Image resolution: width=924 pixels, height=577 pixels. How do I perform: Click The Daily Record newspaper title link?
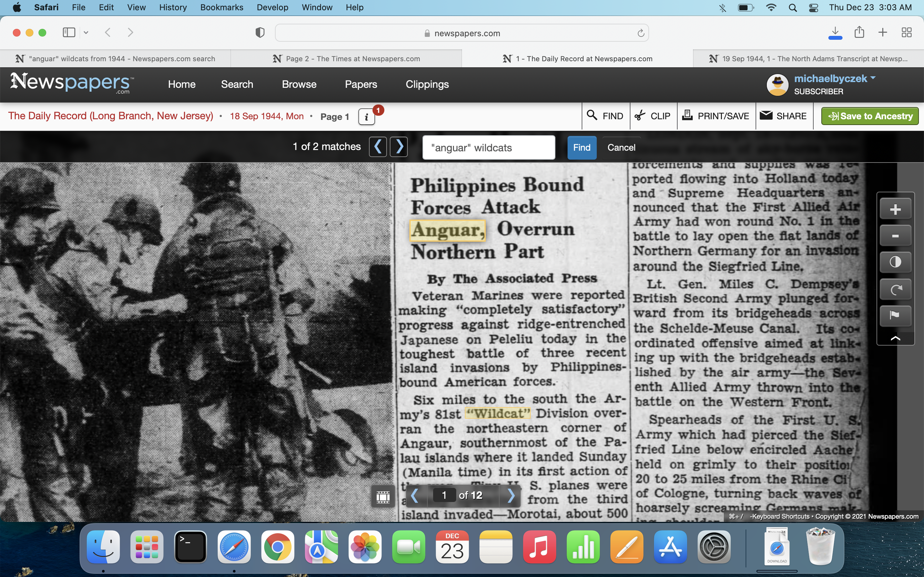[111, 116]
